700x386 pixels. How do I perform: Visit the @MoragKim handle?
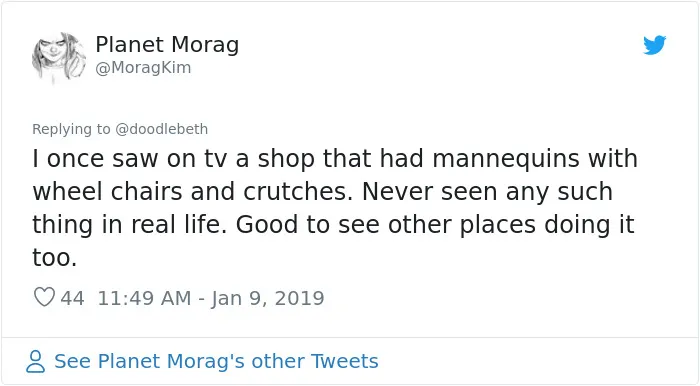143,68
